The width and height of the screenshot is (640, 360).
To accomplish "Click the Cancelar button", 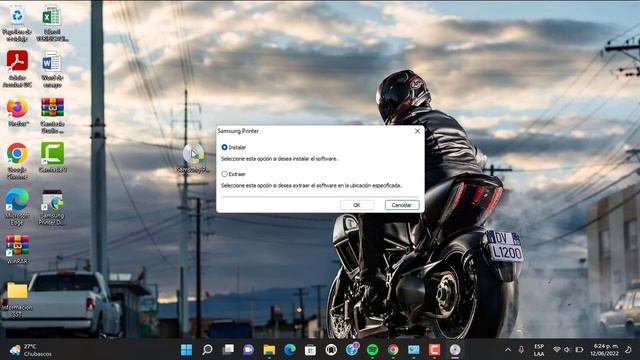I will (x=402, y=205).
